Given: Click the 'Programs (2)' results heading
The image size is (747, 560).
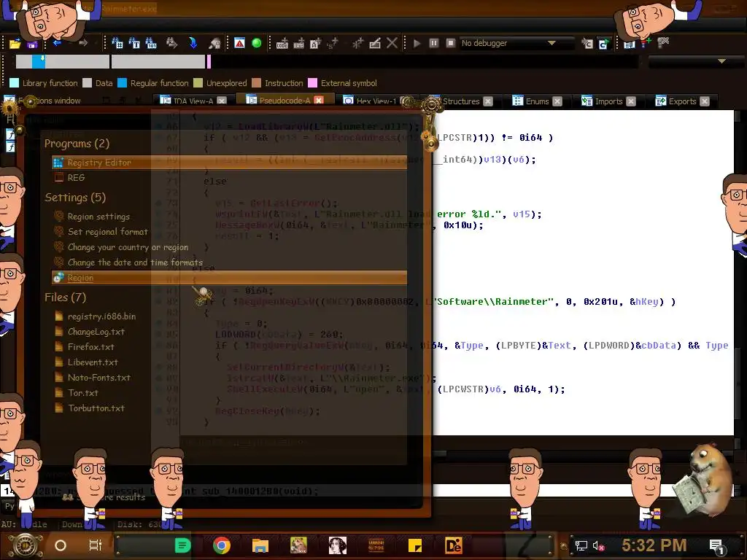Looking at the screenshot, I should (x=77, y=144).
